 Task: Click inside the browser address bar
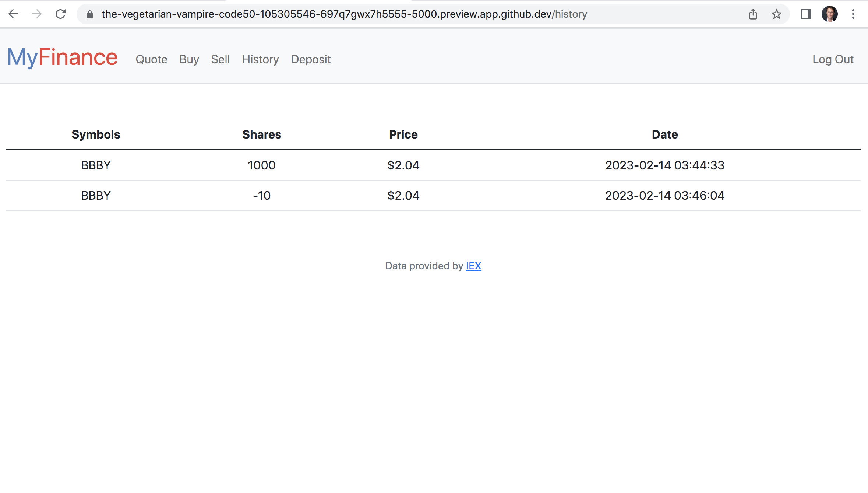click(x=331, y=14)
